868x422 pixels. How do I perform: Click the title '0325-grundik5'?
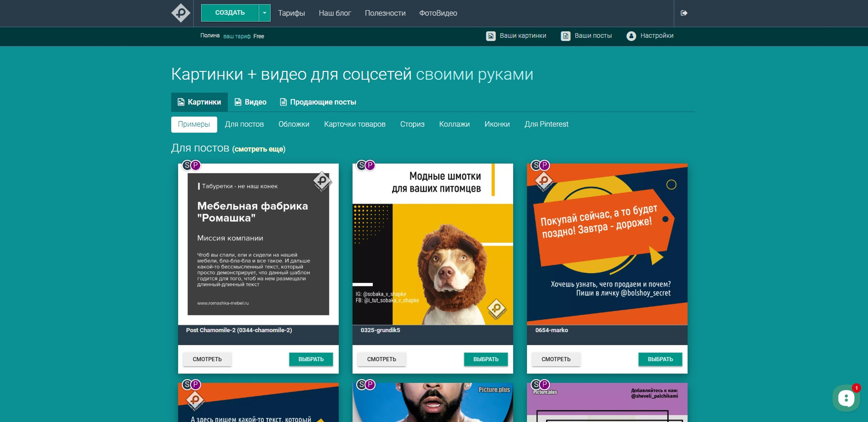[x=380, y=330]
